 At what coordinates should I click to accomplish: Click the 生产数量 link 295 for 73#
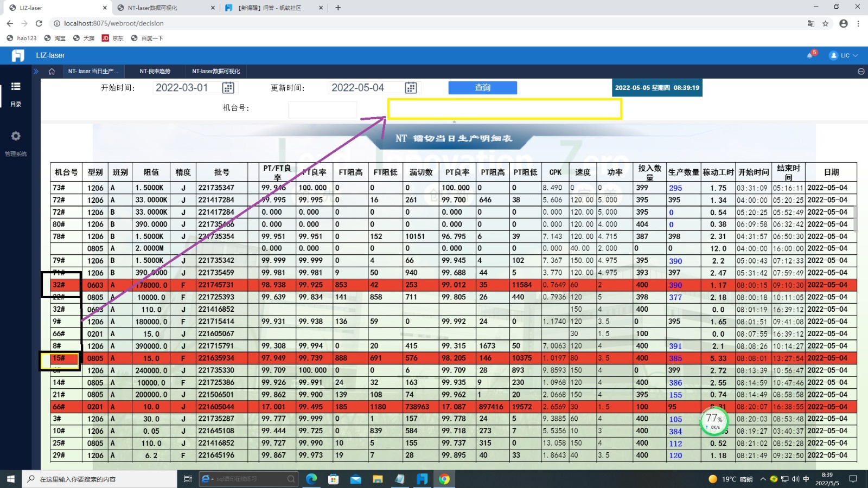click(675, 188)
